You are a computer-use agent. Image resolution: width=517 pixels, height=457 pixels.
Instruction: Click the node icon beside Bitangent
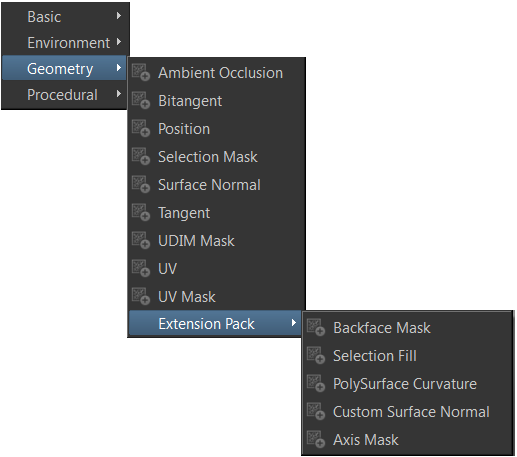141,100
